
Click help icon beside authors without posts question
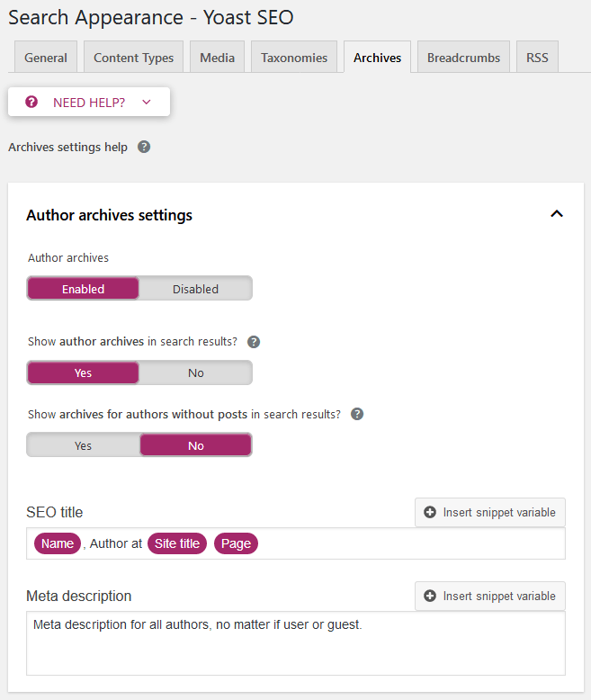(x=357, y=414)
